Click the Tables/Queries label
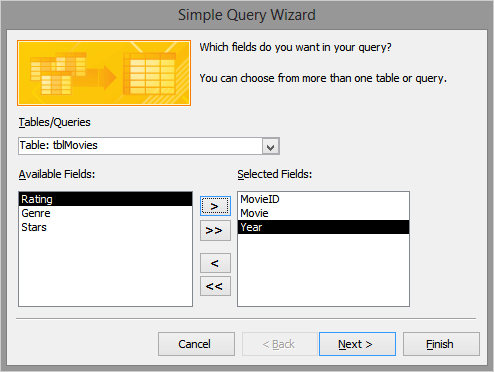This screenshot has height=372, width=494. [54, 122]
